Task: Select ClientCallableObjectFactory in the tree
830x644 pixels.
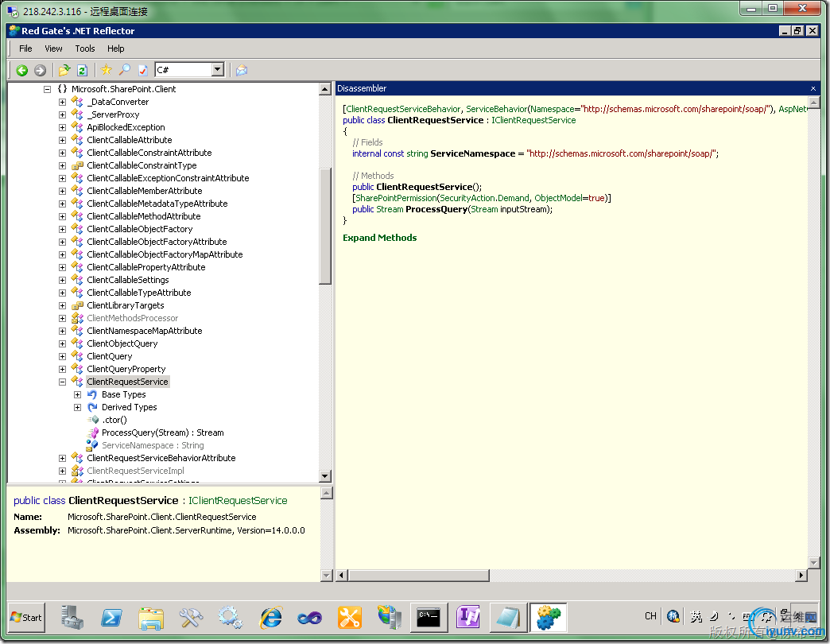Action: click(140, 229)
